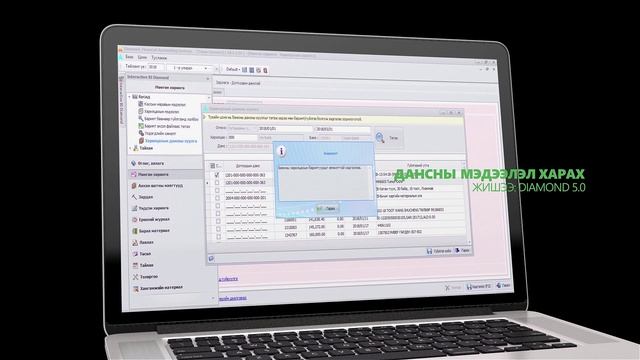
Task: Open Баримт эксел файлаас татах tree item
Action: [x=167, y=126]
